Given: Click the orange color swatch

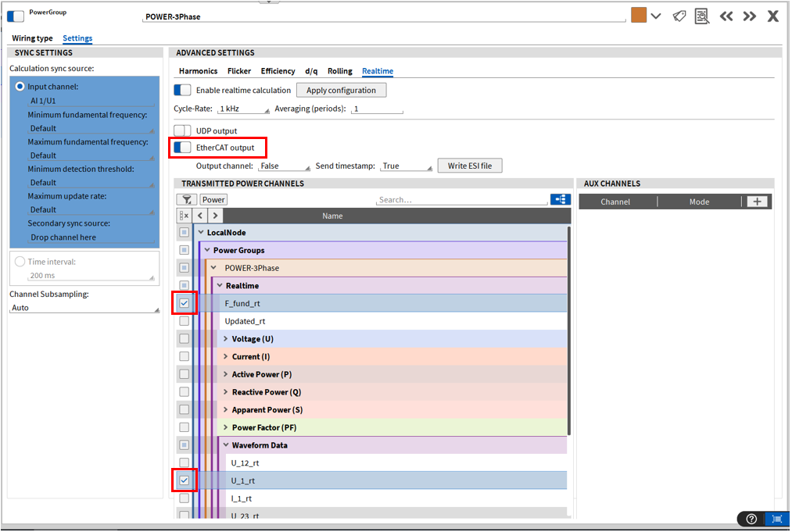Looking at the screenshot, I should pos(639,15).
